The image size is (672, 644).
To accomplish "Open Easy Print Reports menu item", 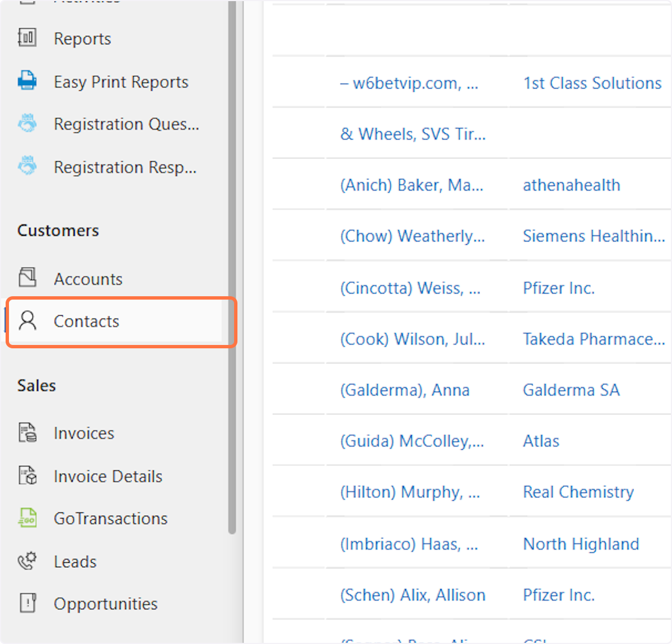I will pos(121,82).
